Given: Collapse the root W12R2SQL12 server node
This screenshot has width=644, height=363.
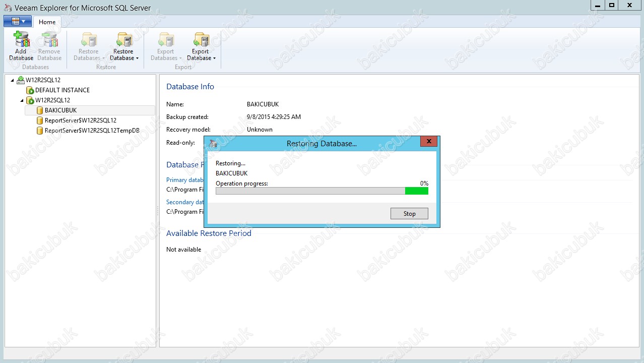Looking at the screenshot, I should point(13,80).
